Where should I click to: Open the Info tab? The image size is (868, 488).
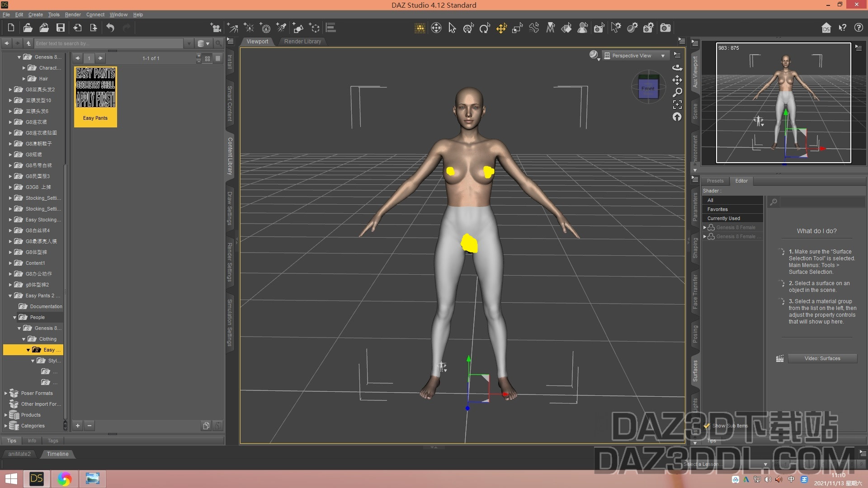(x=32, y=441)
